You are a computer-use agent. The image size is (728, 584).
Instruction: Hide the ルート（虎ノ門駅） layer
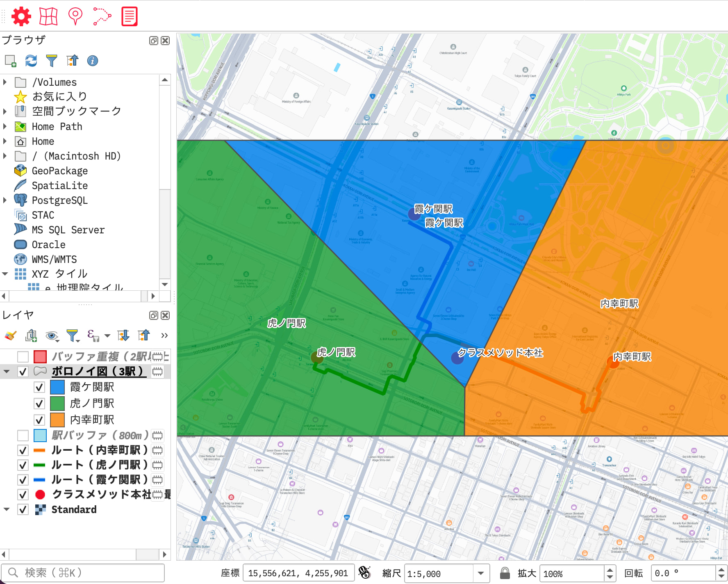23,465
